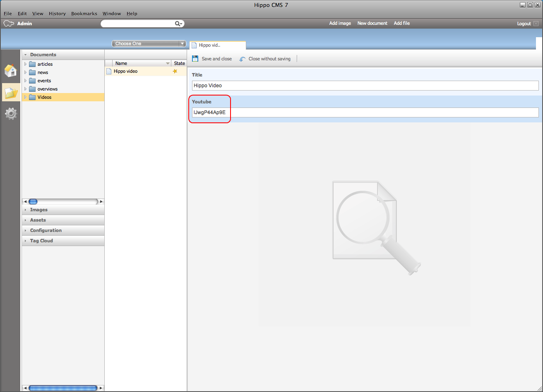This screenshot has height=392, width=543.
Task: Click the Youtube ID input field
Action: click(x=365, y=112)
